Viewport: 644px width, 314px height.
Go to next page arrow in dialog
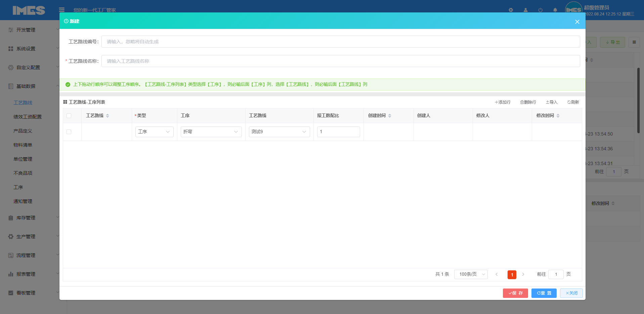(x=523, y=274)
